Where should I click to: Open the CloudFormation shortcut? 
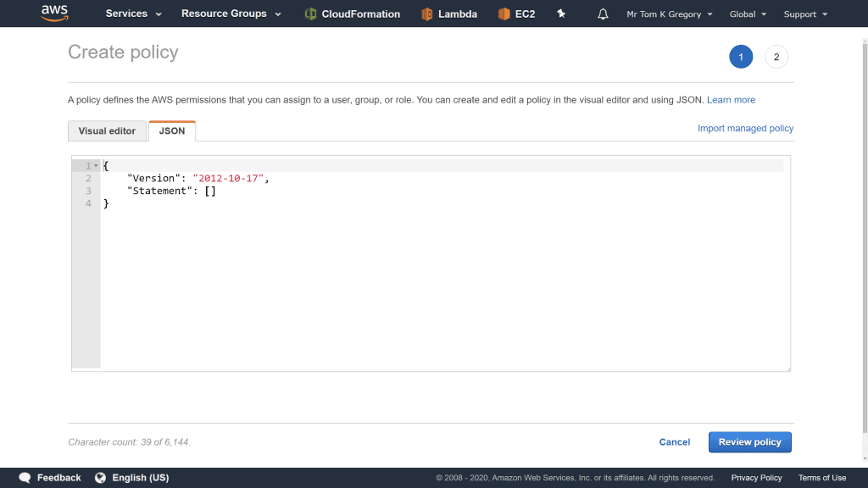click(x=352, y=14)
